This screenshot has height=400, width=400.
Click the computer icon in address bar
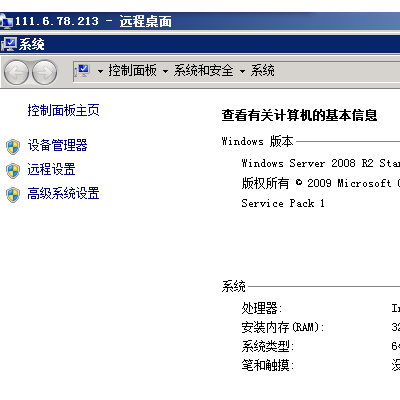(82, 71)
